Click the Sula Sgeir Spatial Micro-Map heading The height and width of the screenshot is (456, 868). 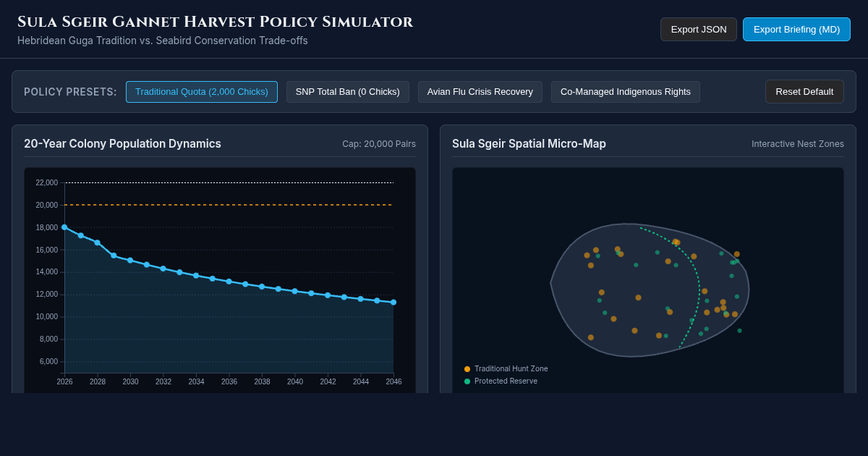(529, 144)
